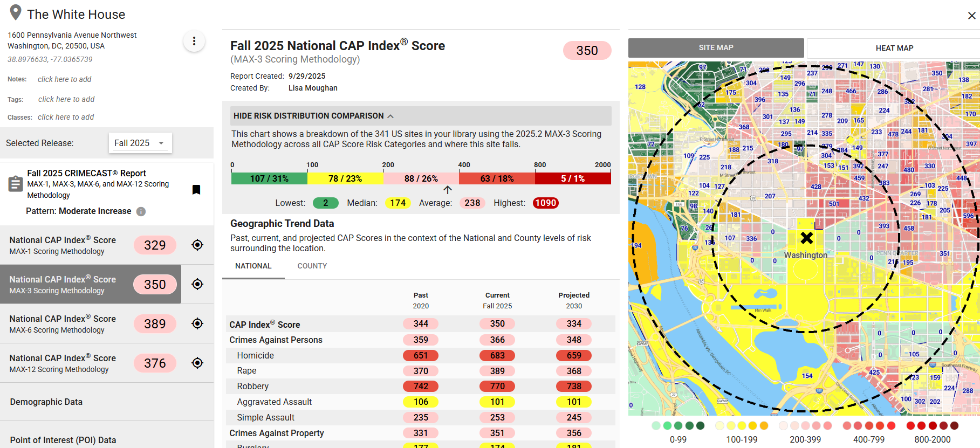The width and height of the screenshot is (980, 448).
Task: Click the target icon beside MAX-3 score
Action: tap(197, 284)
